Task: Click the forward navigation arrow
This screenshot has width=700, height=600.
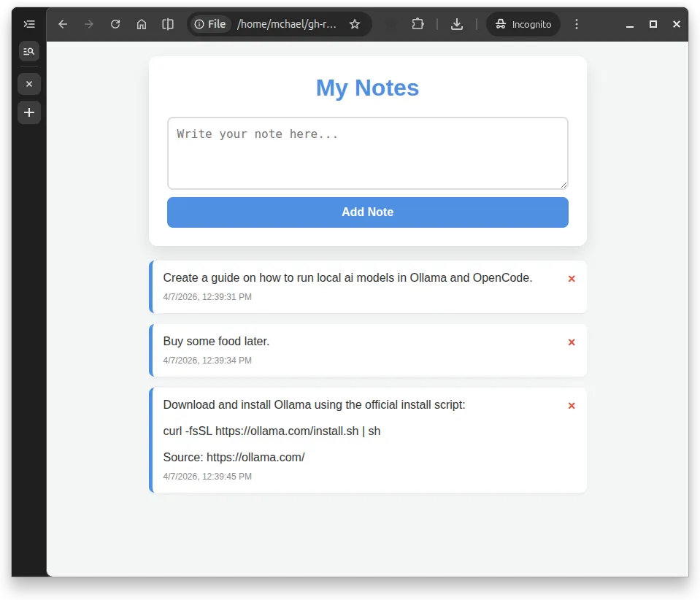Action: (89, 24)
